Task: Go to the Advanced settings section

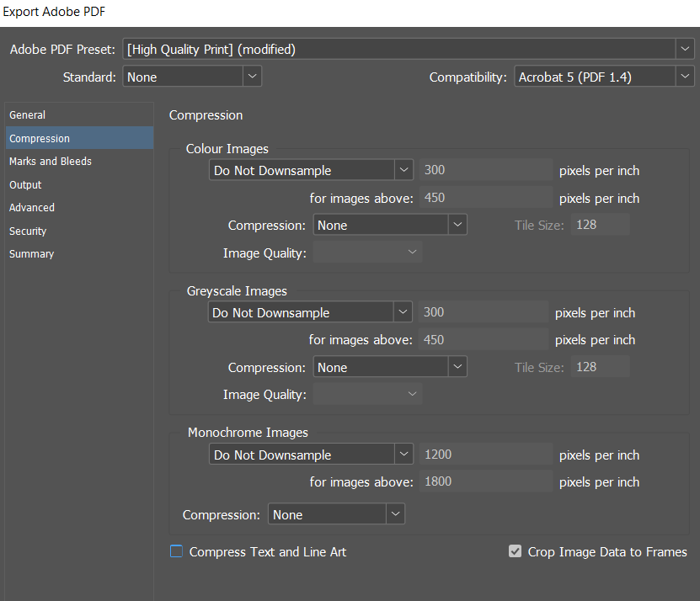Action: tap(32, 208)
